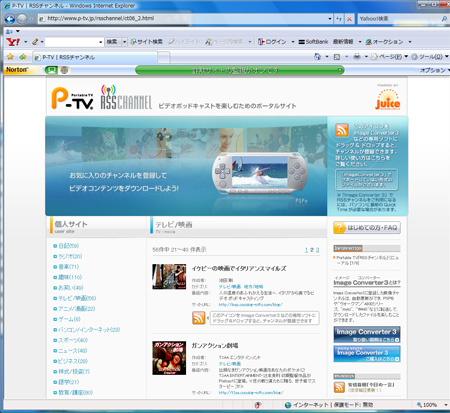This screenshot has width=450, height=413.
Task: Click the Yahoo!検索 search box
Action: click(x=399, y=19)
